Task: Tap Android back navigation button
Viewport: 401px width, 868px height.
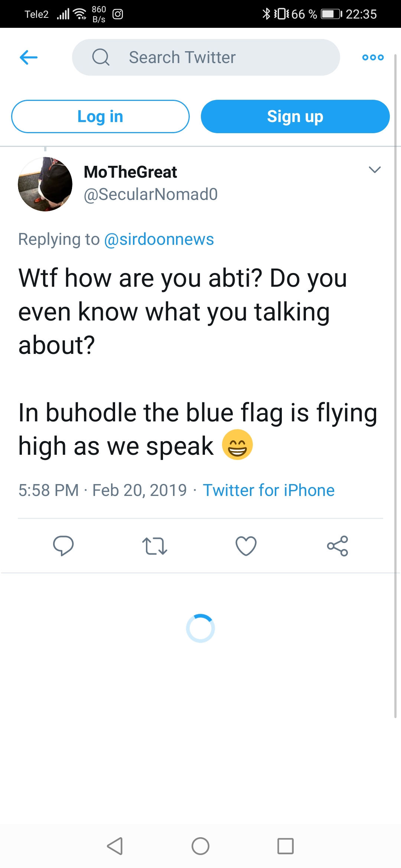Action: 115,846
